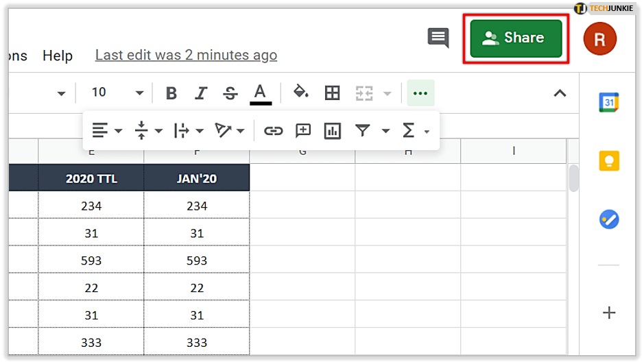Image resolution: width=644 pixels, height=364 pixels.
Task: Toggle strikethrough formatting
Action: (x=230, y=93)
